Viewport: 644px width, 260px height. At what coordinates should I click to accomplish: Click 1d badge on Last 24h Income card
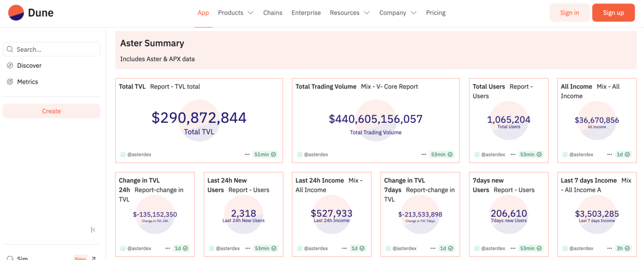coord(358,248)
